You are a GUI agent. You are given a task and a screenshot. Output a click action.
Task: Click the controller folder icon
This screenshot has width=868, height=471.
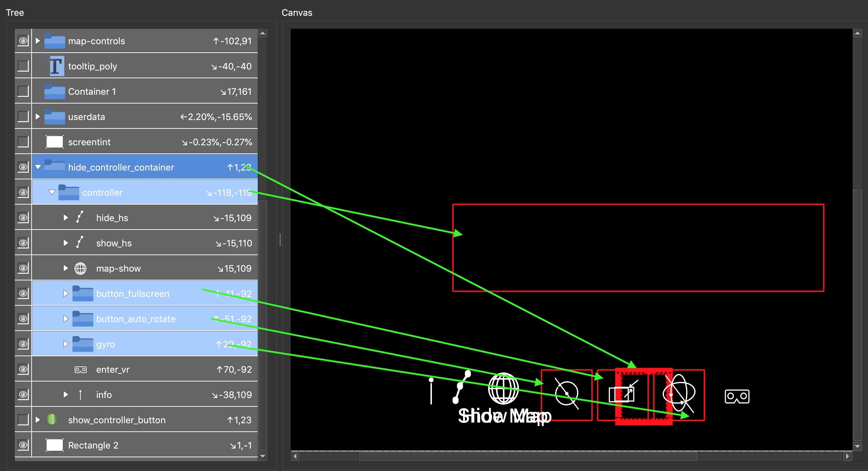(68, 192)
